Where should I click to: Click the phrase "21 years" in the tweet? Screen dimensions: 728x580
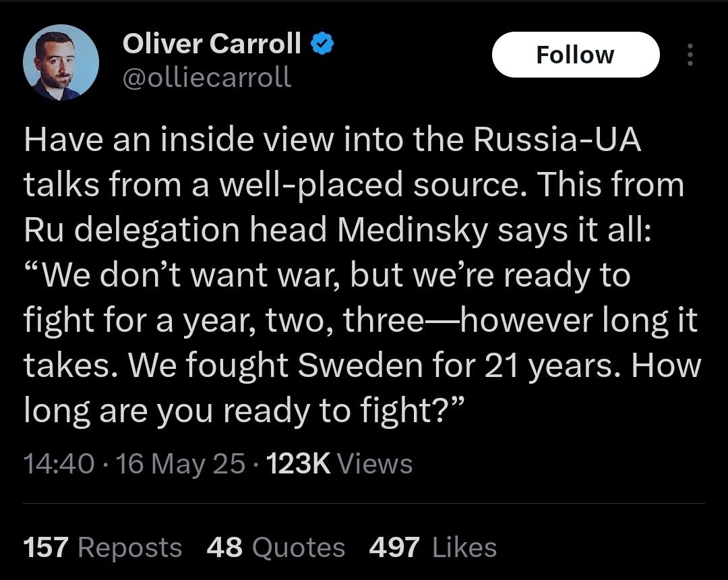547,366
